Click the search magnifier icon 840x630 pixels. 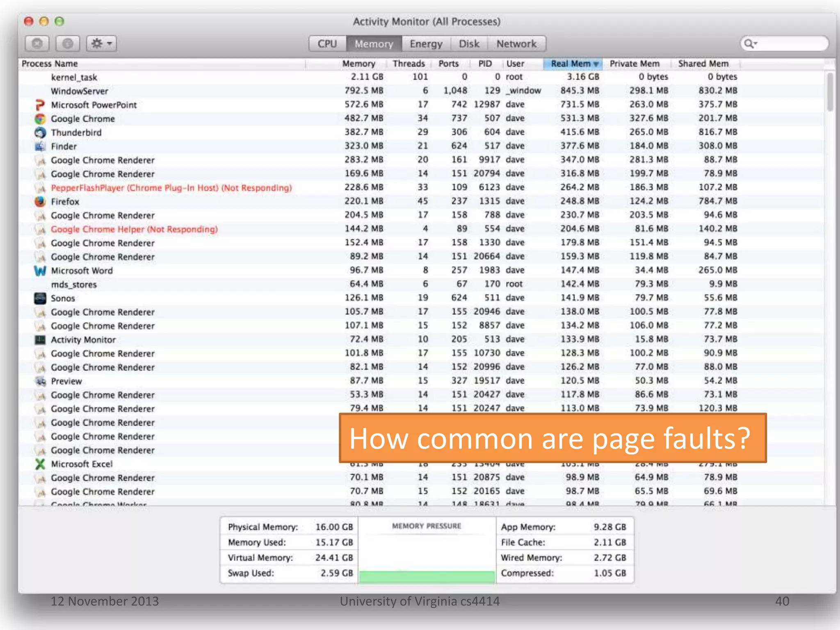750,43
